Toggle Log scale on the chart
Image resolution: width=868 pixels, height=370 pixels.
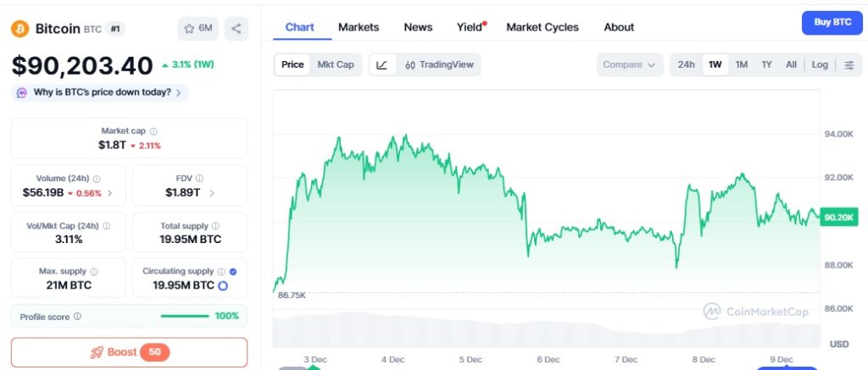[820, 64]
